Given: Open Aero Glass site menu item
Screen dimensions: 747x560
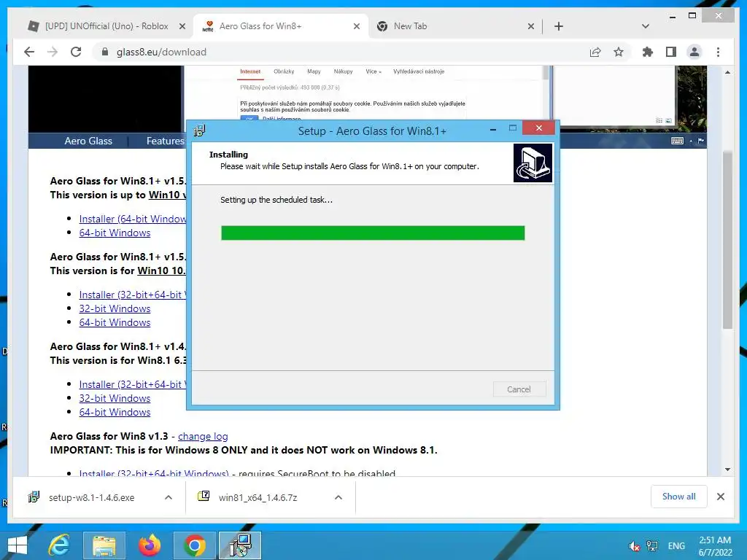Looking at the screenshot, I should point(88,141).
